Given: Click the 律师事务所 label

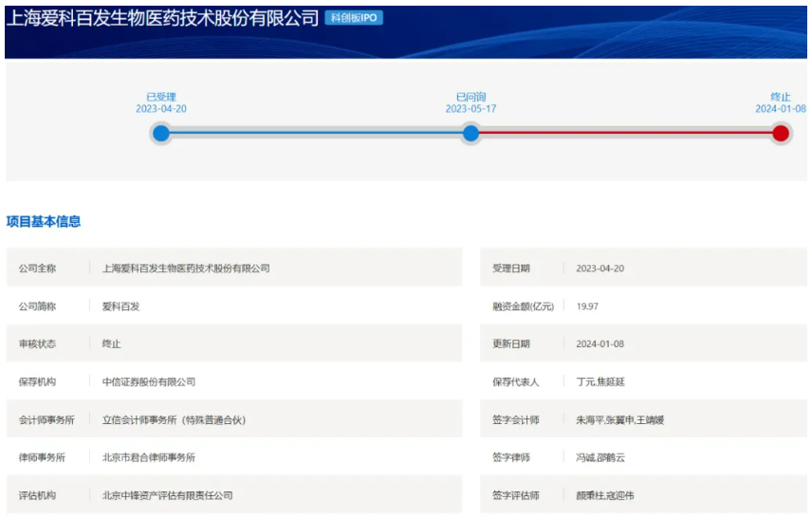Looking at the screenshot, I should tap(42, 457).
